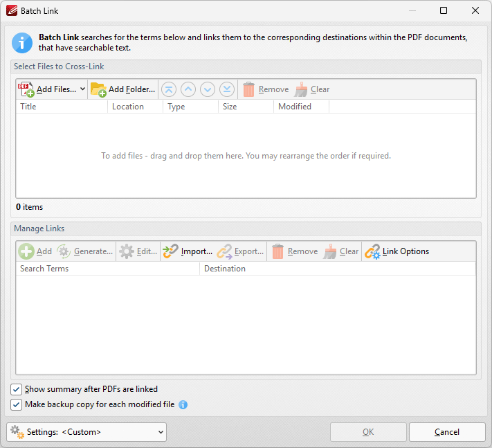Image resolution: width=492 pixels, height=448 pixels.
Task: Click Edit in Manage Links toolbar
Action: [138, 251]
